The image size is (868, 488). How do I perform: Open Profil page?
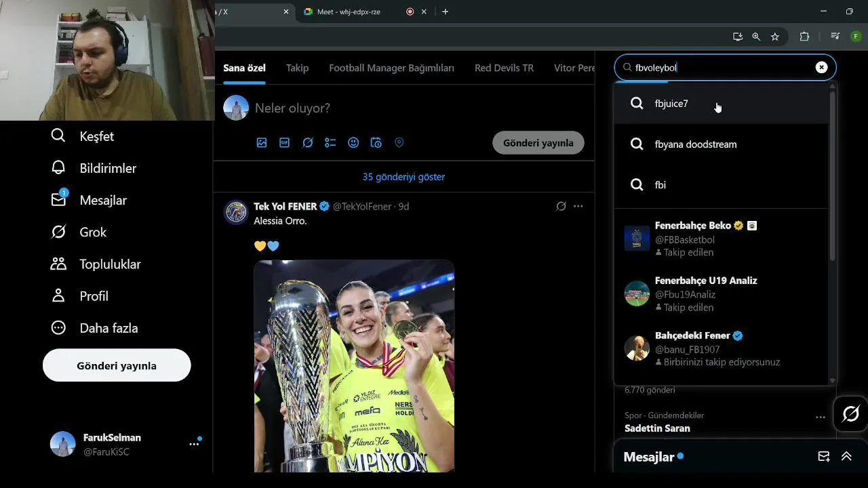click(x=79, y=296)
